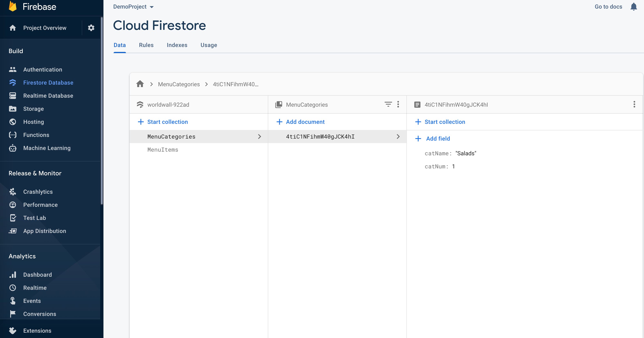Screen dimensions: 644x338
Task: Click breadcrumb home icon
Action: 140,84
